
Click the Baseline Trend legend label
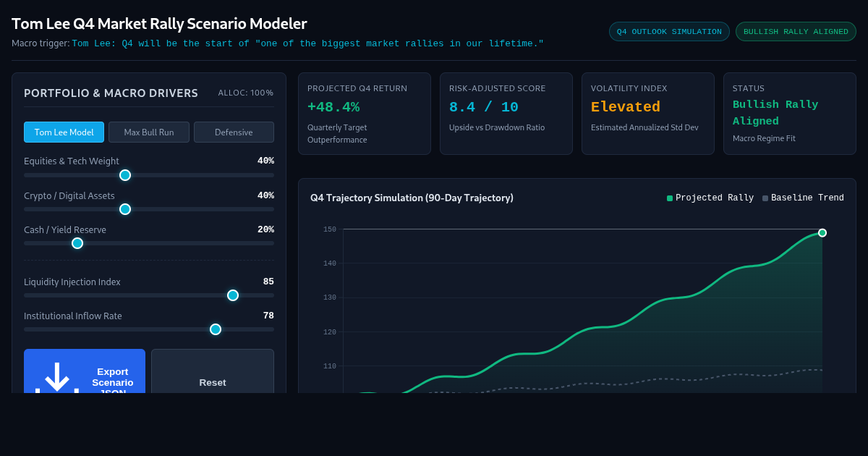click(x=807, y=198)
